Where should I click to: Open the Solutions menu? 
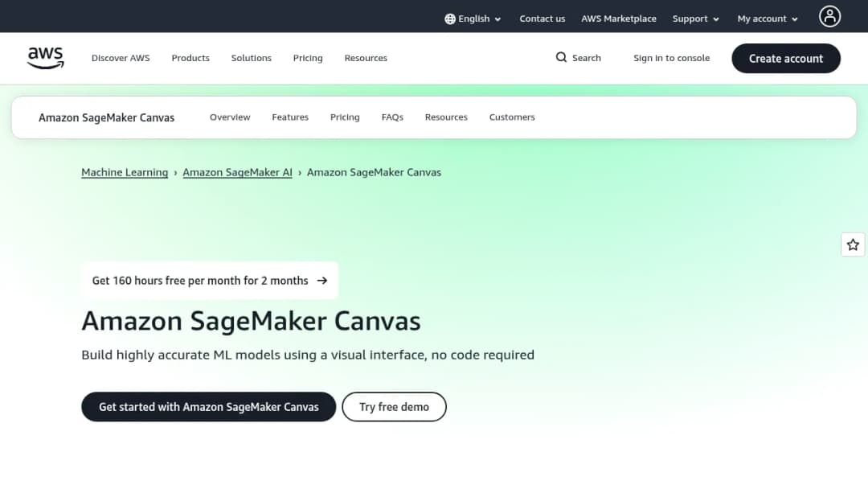(x=252, y=58)
